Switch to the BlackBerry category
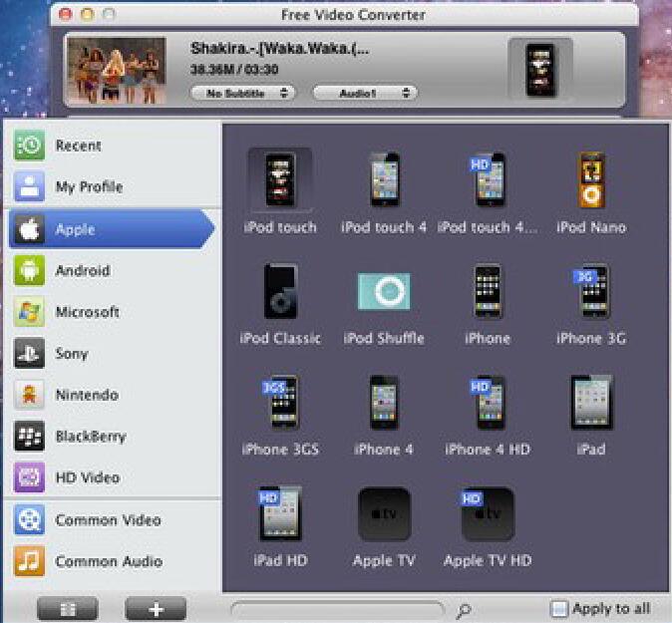 (x=113, y=437)
